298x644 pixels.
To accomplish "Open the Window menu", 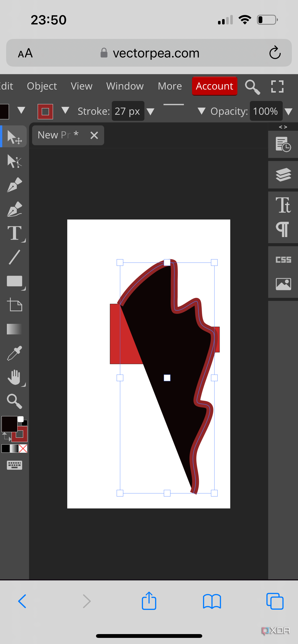I will tap(125, 86).
